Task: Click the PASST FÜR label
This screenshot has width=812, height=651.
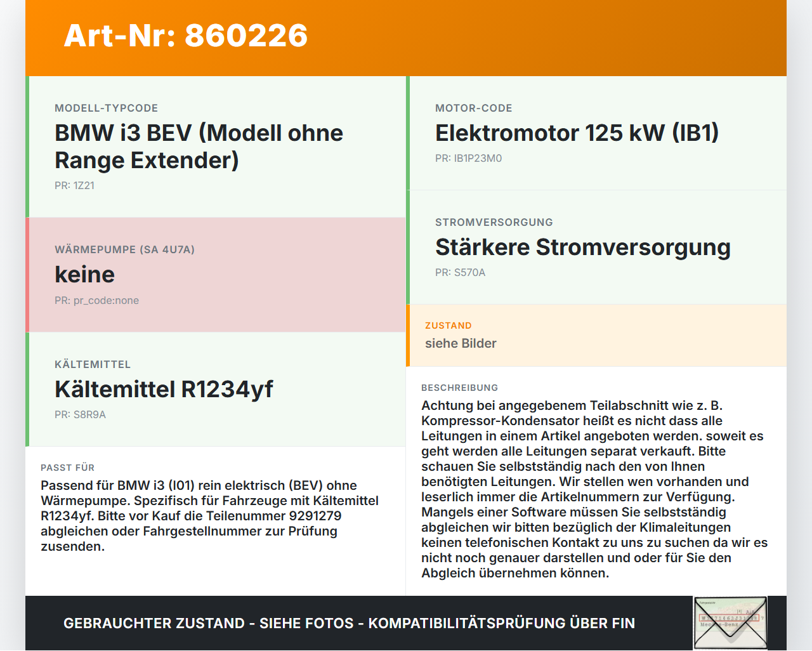Action: coord(67,468)
